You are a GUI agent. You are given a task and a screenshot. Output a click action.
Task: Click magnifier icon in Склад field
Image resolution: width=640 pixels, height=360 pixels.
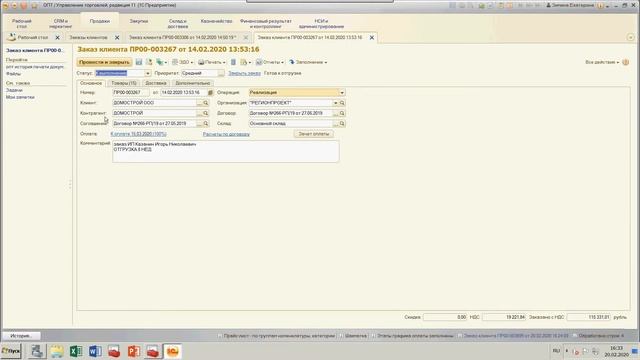(342, 123)
